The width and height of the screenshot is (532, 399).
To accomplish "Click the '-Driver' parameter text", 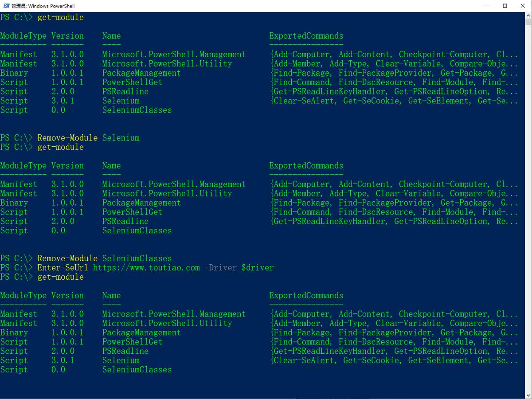I will (x=220, y=268).
